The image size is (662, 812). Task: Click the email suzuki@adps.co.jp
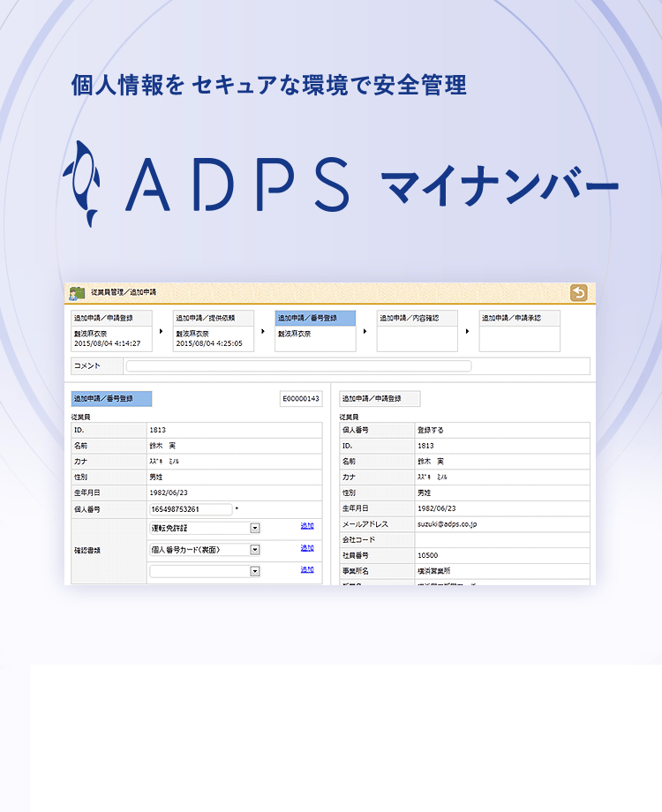(447, 524)
